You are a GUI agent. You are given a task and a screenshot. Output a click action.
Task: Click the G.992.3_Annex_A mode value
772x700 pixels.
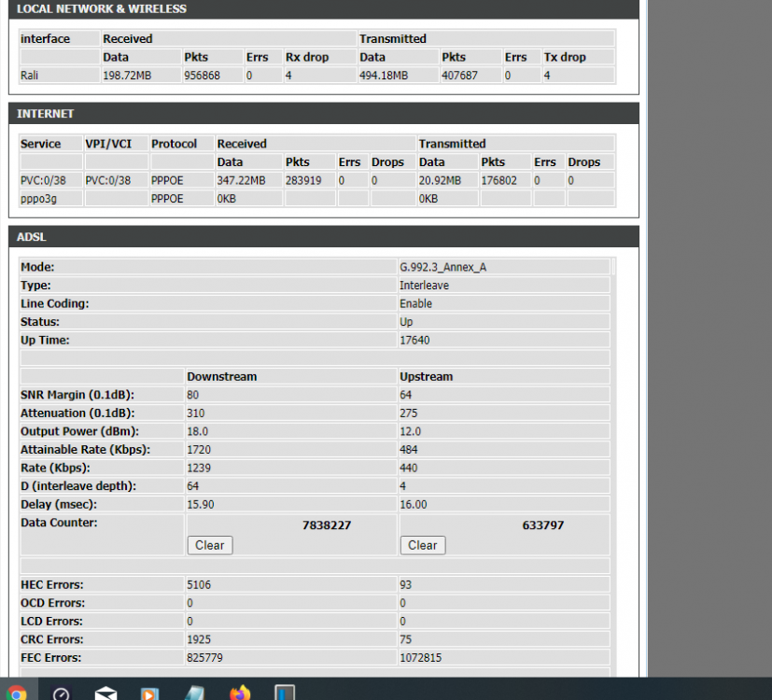[x=442, y=267]
